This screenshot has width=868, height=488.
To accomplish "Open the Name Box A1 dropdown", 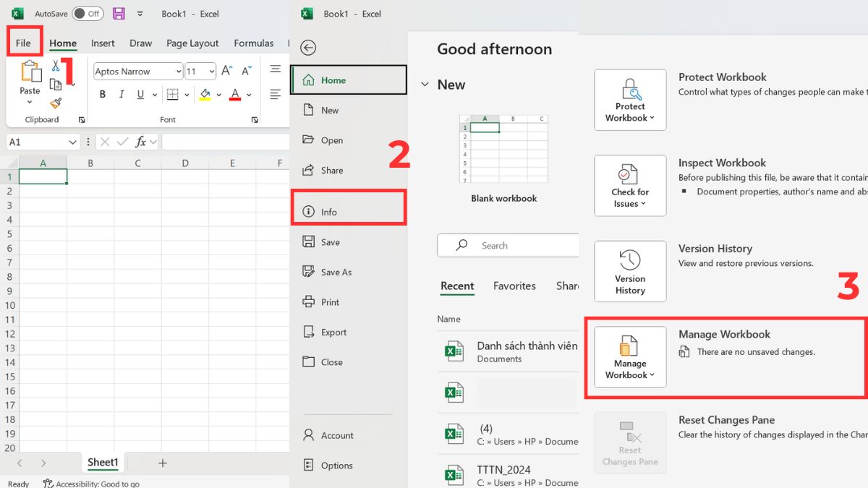I will 72,142.
